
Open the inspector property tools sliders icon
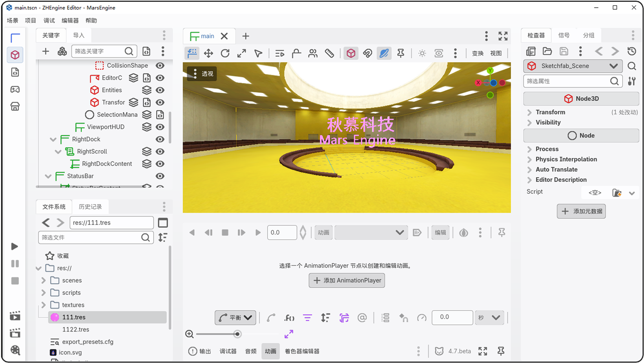(632, 81)
